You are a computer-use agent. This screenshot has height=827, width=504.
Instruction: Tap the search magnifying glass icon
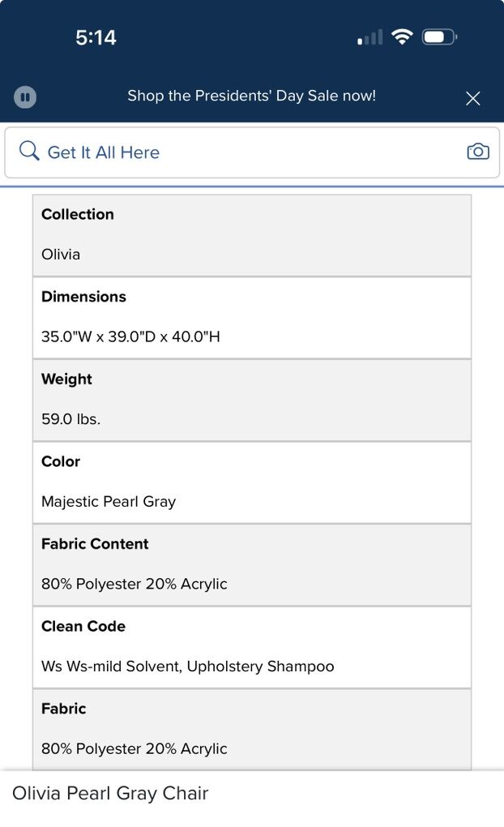point(29,152)
